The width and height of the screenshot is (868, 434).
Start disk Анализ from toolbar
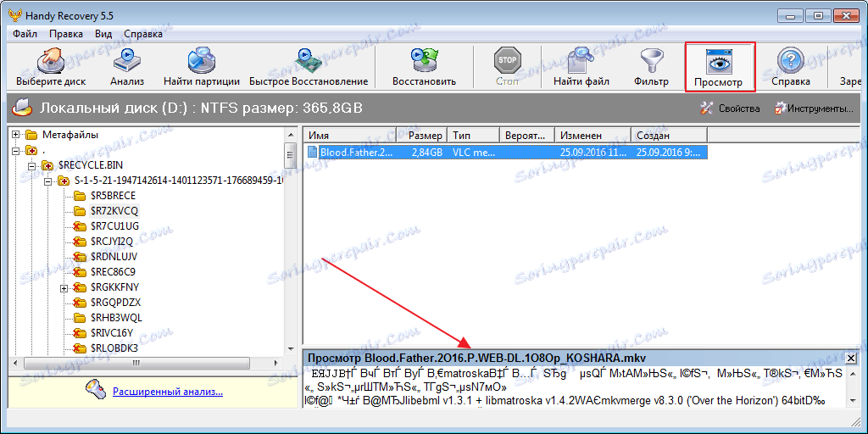click(127, 68)
